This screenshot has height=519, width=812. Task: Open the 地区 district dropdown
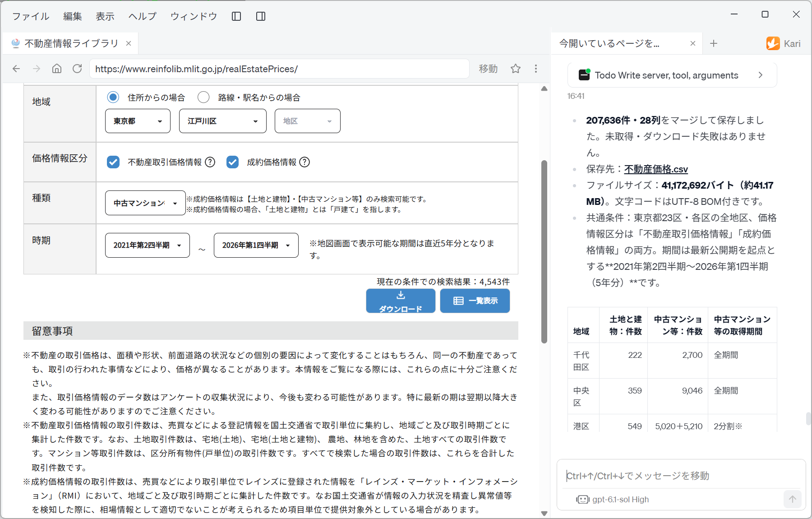(x=308, y=121)
